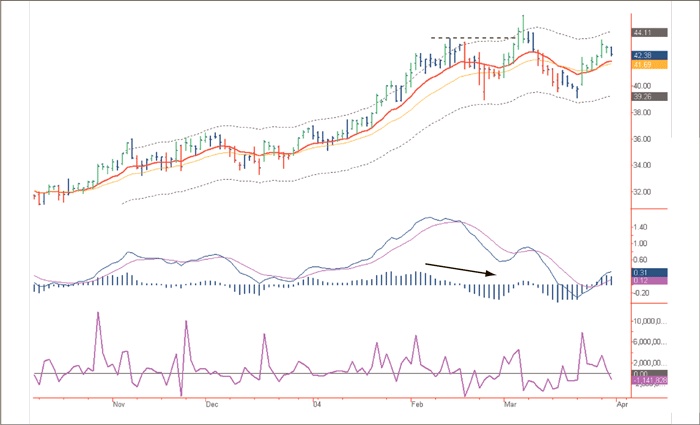Image resolution: width=700 pixels, height=425 pixels.
Task: Click the 32.00 price axis tick
Action: [x=642, y=192]
